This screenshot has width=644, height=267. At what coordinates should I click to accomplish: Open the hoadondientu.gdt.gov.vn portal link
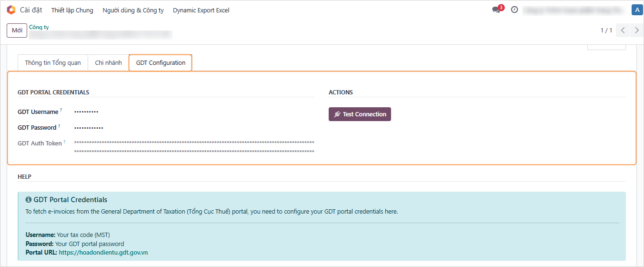103,252
